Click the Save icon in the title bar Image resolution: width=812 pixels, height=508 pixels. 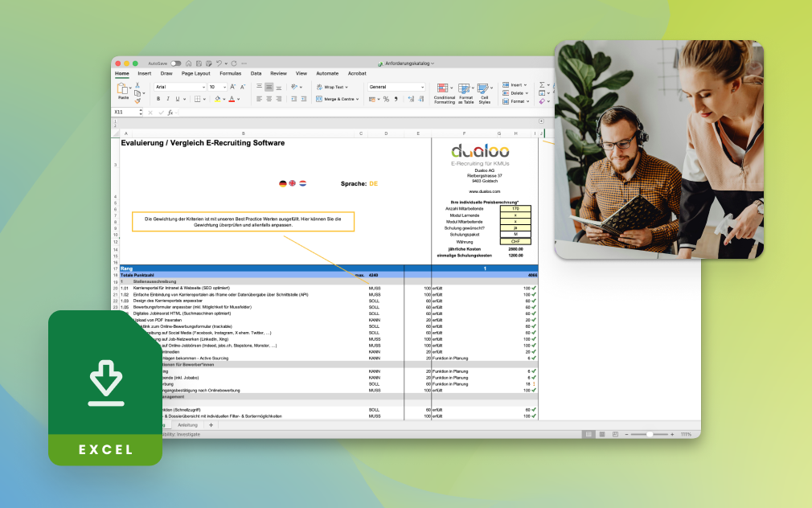click(199, 63)
